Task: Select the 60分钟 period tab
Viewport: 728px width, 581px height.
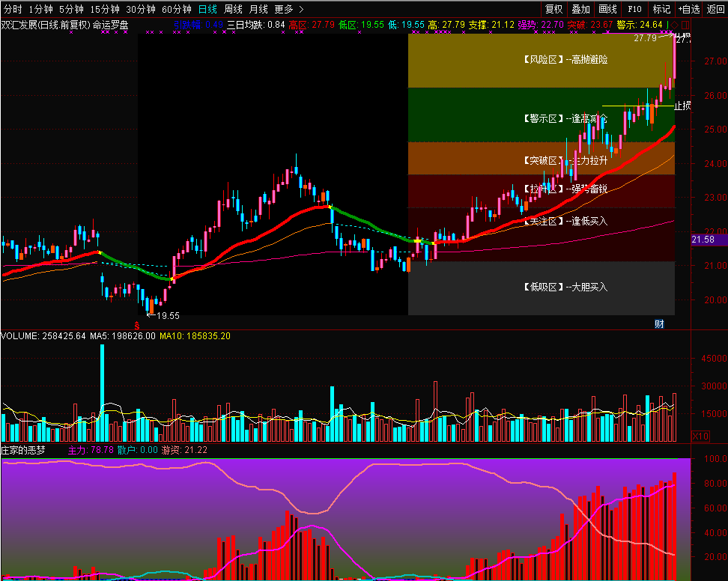Action: tap(177, 9)
